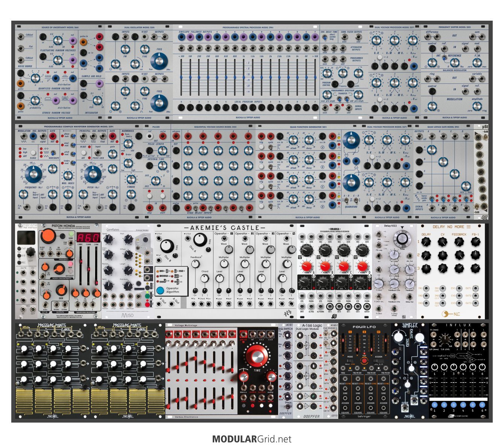Click upper blue FREQ knob on Dual Oscillator 258t
This screenshot has height=447, width=504.
click(x=159, y=62)
